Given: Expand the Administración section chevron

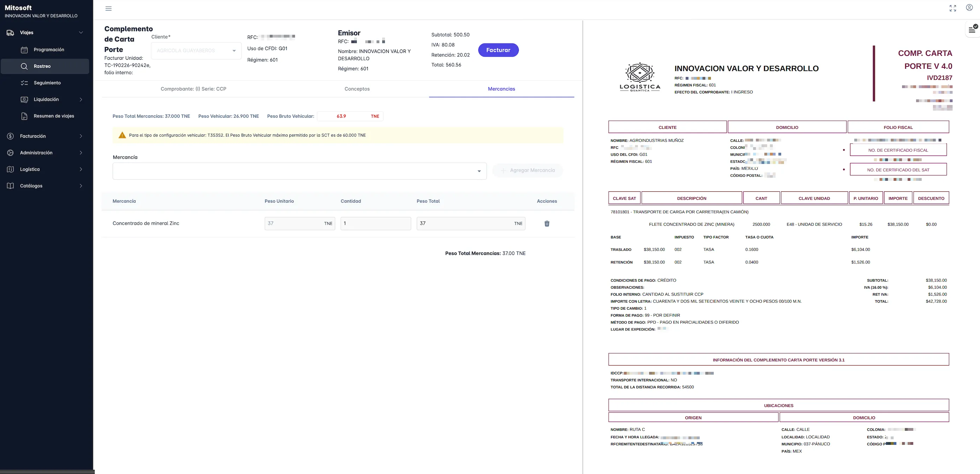Looking at the screenshot, I should (81, 153).
